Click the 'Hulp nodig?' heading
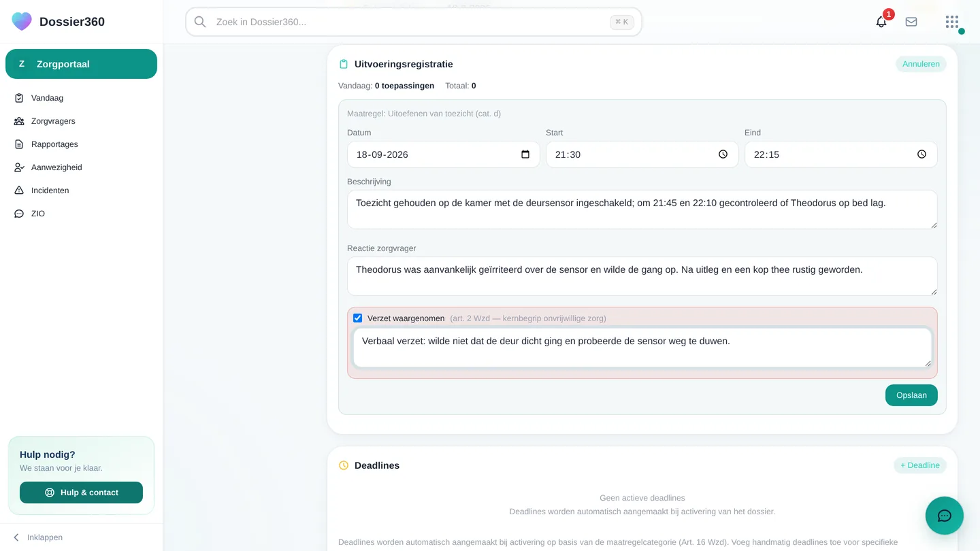This screenshot has height=551, width=980. (48, 454)
